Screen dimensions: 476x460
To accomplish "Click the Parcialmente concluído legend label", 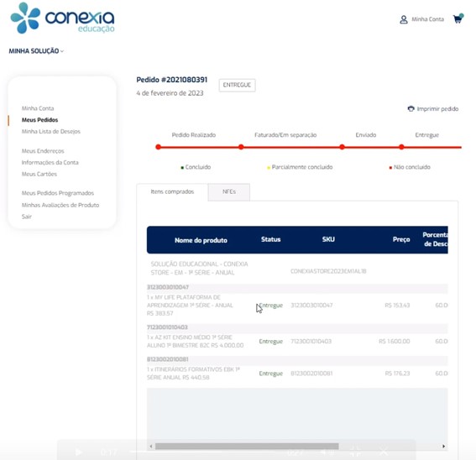I will click(x=302, y=167).
